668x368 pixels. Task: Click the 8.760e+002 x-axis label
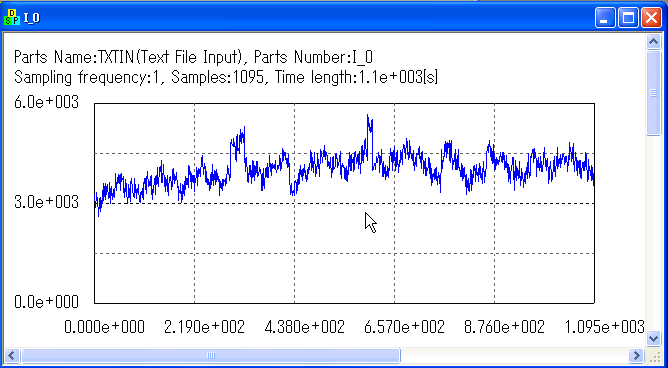(x=504, y=328)
